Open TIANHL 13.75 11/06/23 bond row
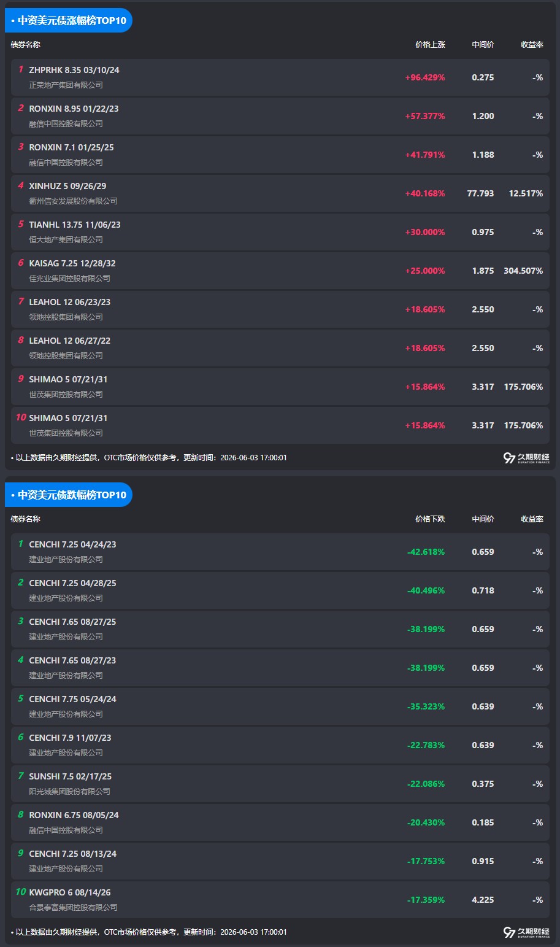This screenshot has height=947, width=560. click(280, 232)
